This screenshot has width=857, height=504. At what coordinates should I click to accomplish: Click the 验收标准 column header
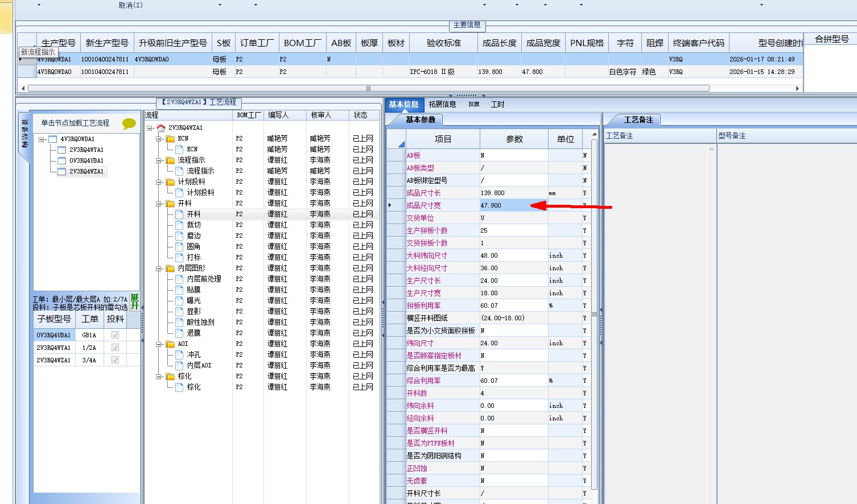[443, 43]
